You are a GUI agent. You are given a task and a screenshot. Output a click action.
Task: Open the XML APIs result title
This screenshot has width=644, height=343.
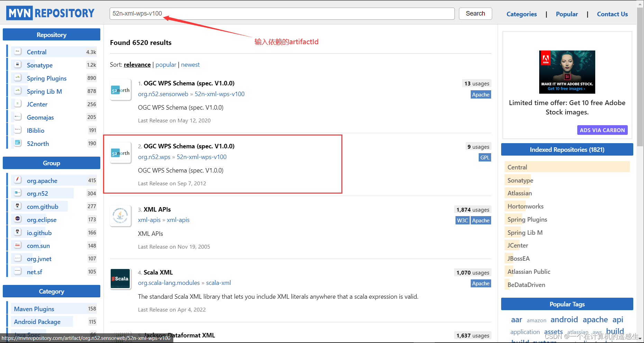157,210
